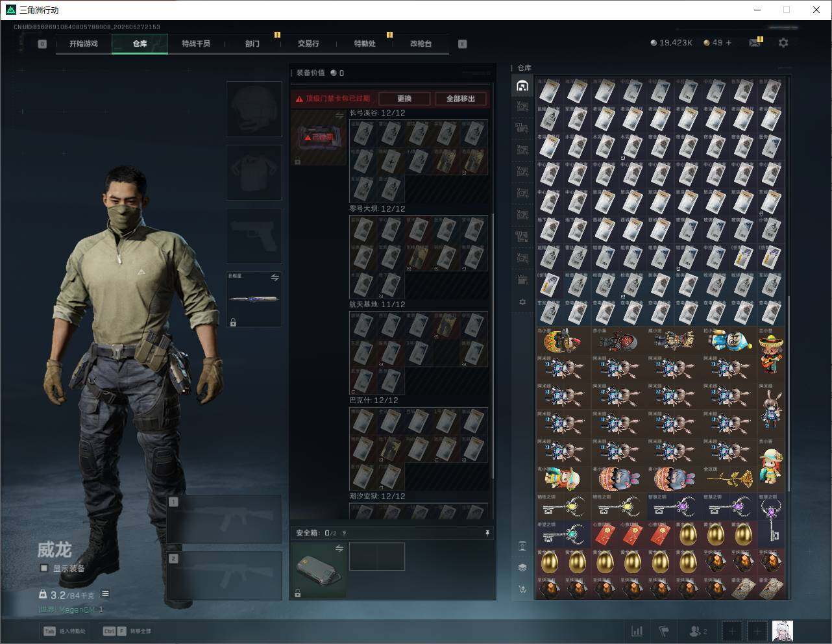
Task: Click the flag icon in bottom bar
Action: 664,631
